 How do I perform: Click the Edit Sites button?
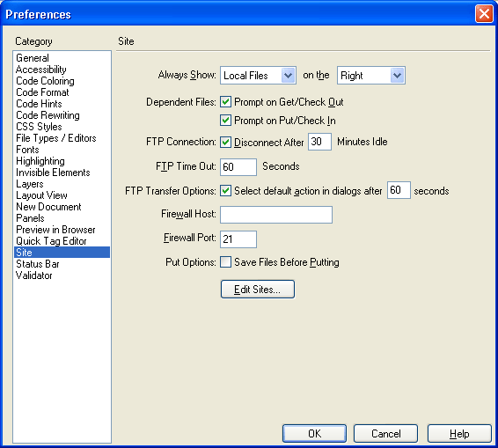tap(258, 290)
